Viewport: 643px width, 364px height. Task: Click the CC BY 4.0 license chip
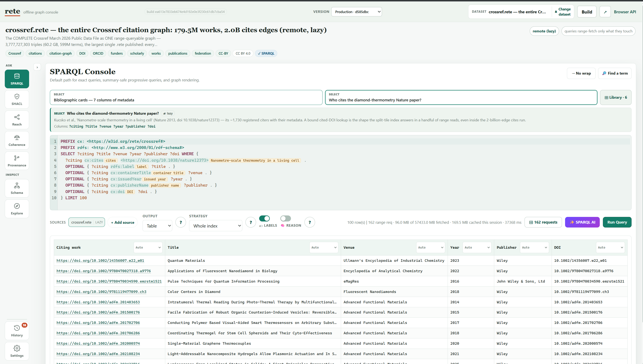point(243,54)
